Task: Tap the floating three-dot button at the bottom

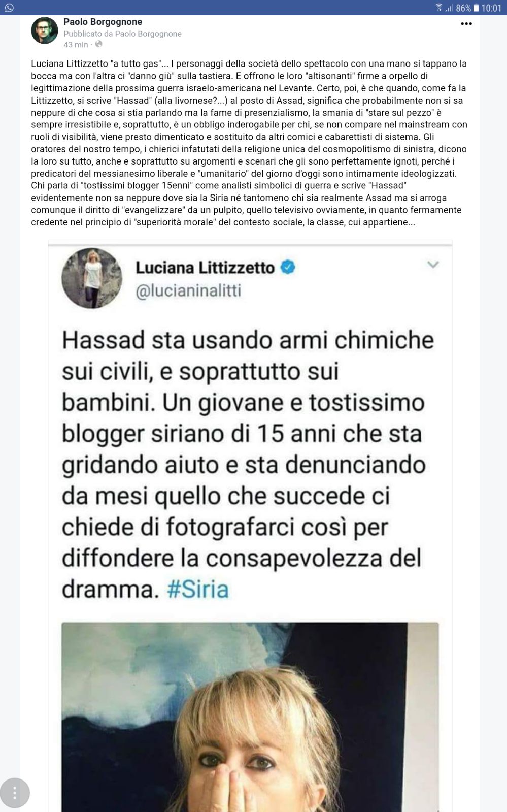Action: click(x=15, y=793)
